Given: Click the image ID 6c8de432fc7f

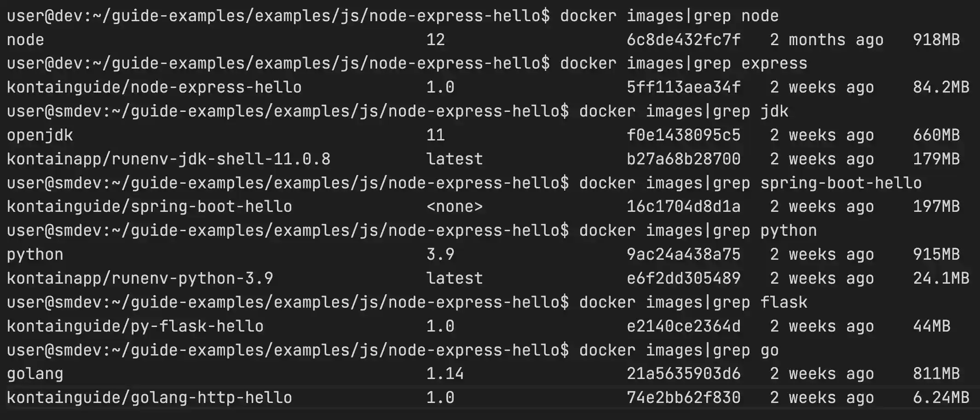Looking at the screenshot, I should pos(683,40).
